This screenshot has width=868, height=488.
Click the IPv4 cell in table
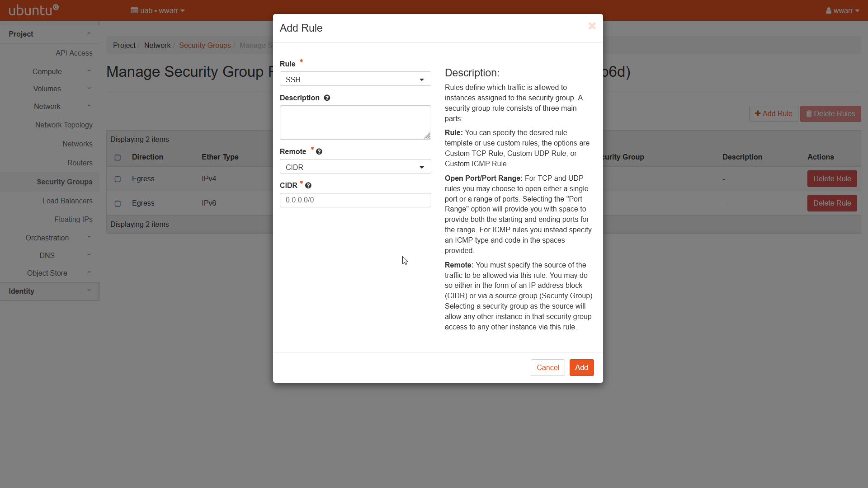point(209,179)
